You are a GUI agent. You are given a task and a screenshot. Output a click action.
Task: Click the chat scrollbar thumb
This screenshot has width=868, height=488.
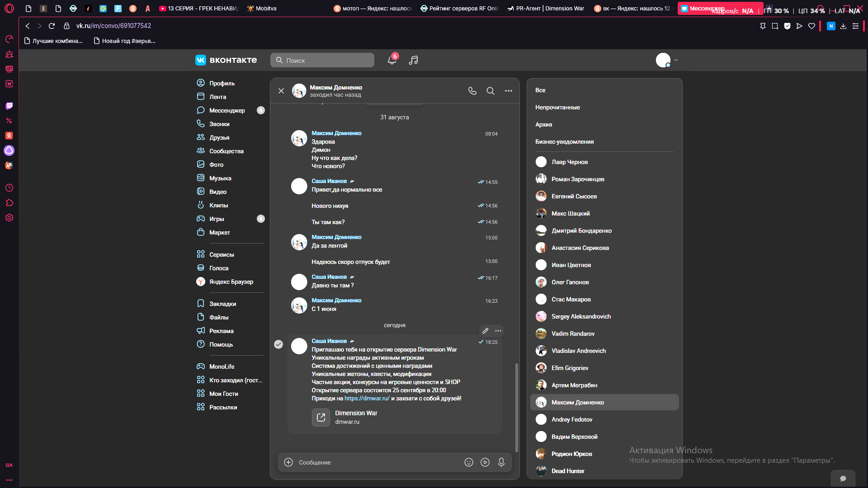tap(517, 407)
